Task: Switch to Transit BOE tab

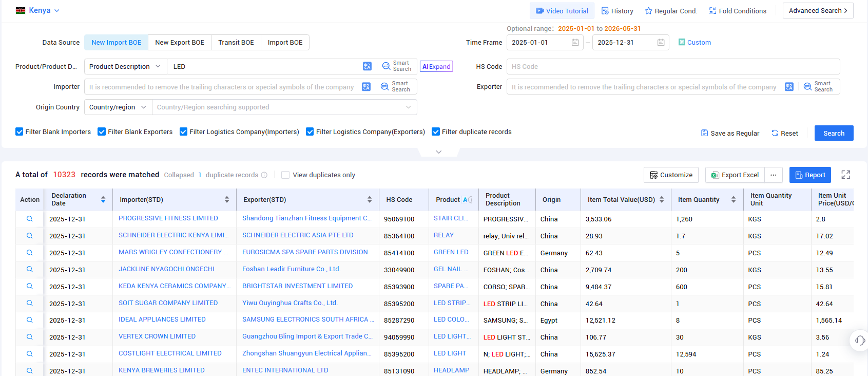Action: pos(236,43)
